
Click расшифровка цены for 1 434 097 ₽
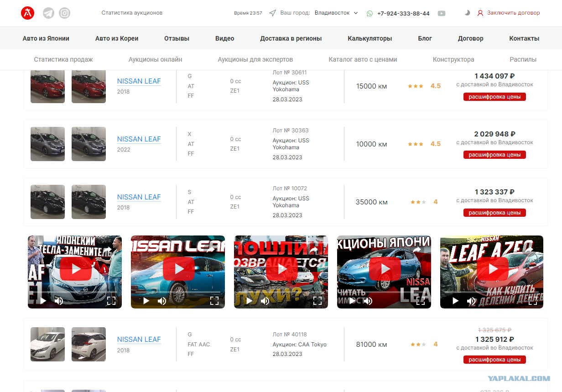pos(494,97)
